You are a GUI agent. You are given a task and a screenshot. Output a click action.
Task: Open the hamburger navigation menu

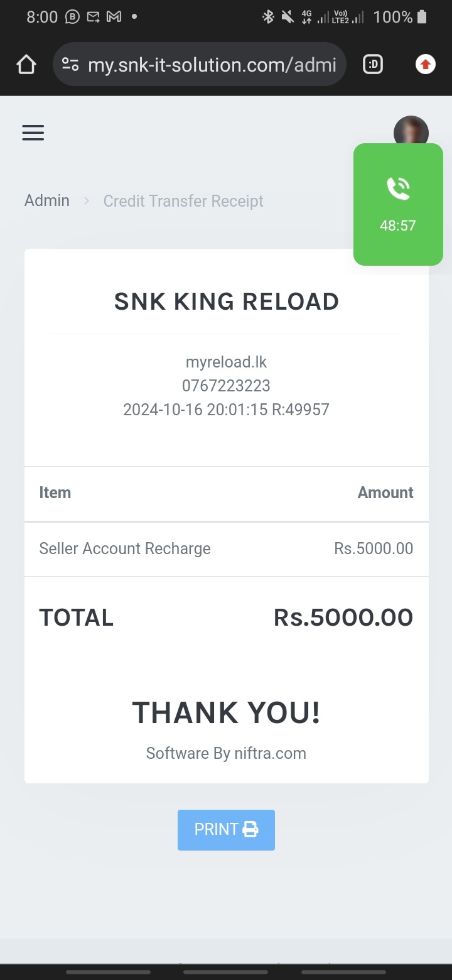pos(33,133)
